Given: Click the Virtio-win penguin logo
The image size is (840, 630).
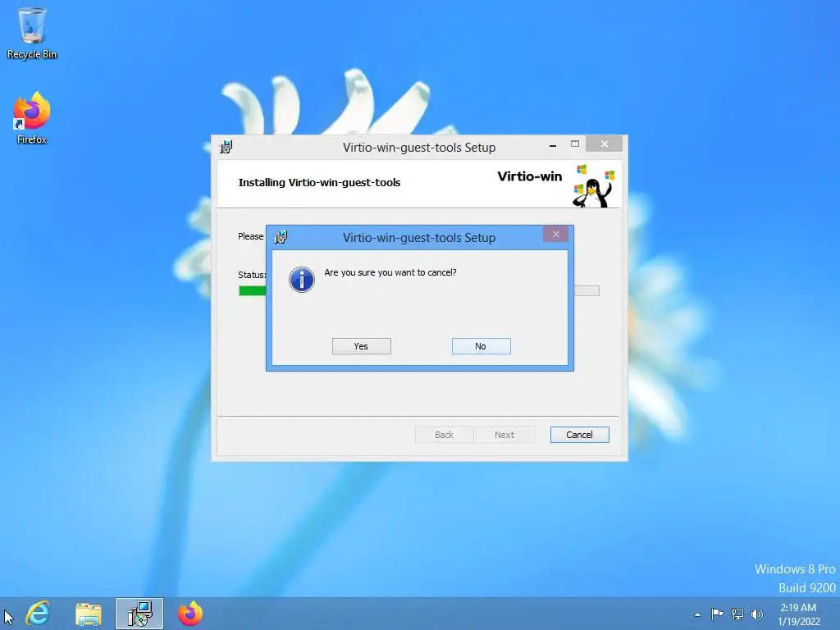Looking at the screenshot, I should point(593,186).
